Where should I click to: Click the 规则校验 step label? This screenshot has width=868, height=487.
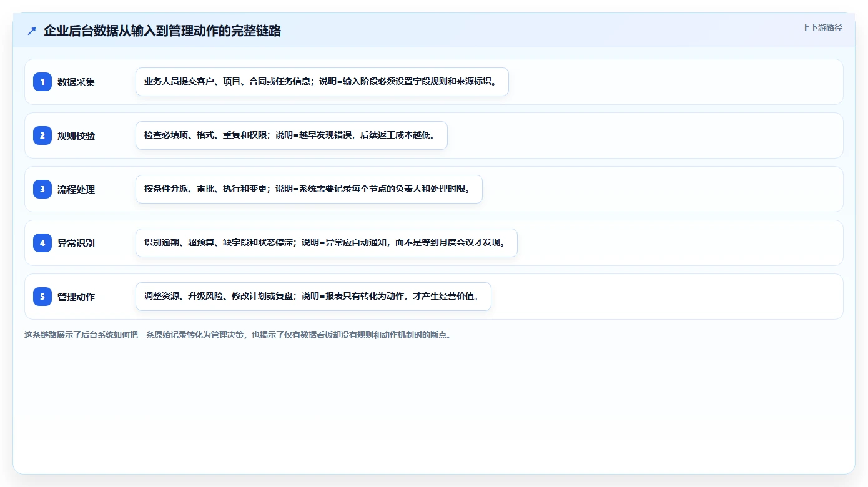76,135
